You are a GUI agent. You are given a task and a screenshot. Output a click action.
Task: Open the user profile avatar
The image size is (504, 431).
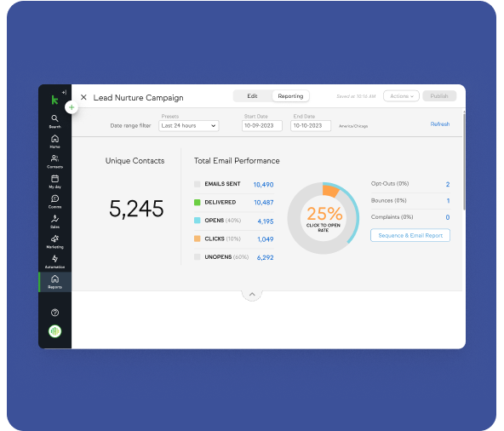tap(55, 331)
